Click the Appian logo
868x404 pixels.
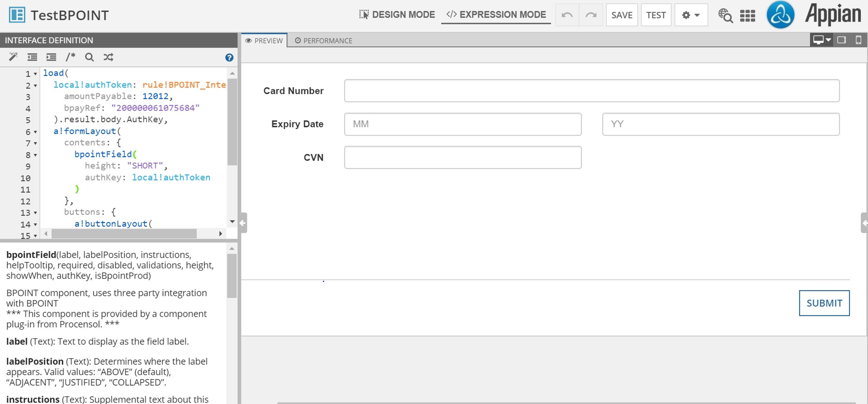tap(833, 14)
